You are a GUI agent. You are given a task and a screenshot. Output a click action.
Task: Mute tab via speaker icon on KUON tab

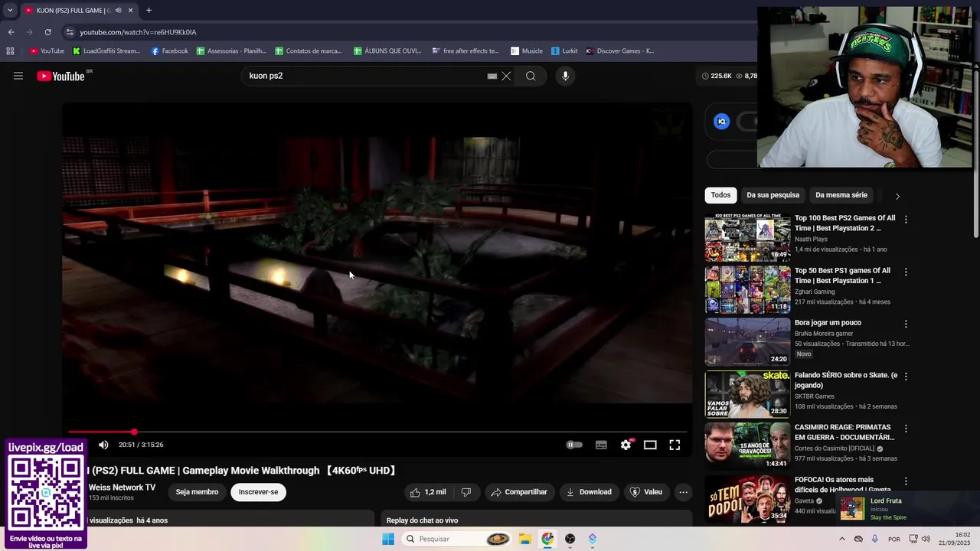(118, 10)
